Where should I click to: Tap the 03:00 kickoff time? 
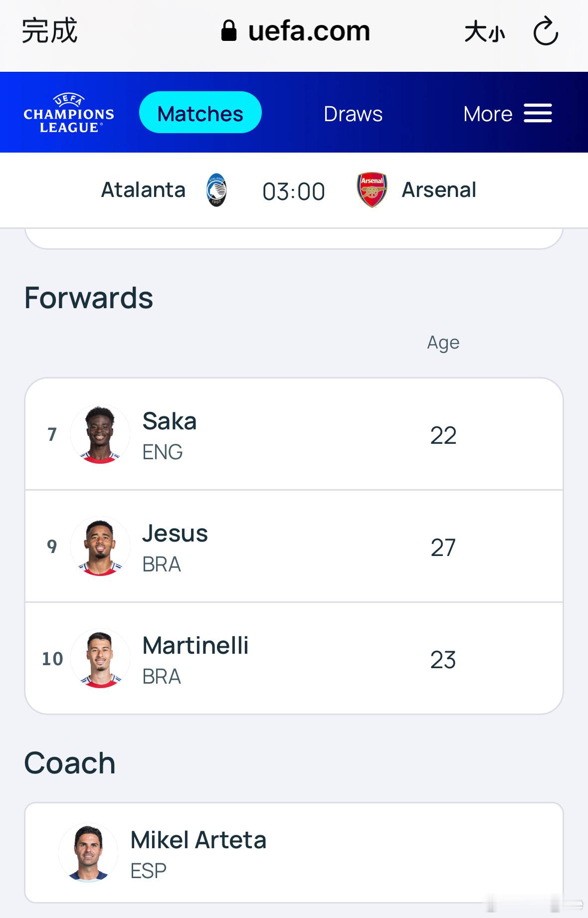click(294, 191)
